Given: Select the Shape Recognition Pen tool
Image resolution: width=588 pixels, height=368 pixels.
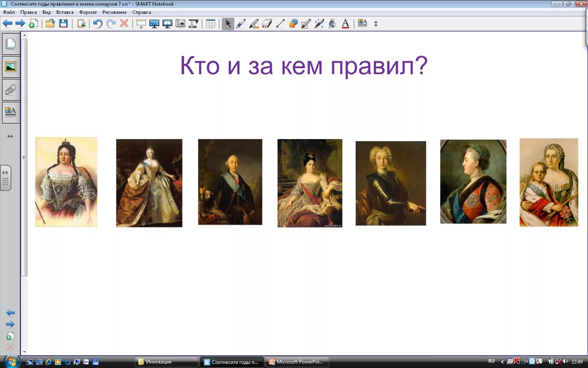Looking at the screenshot, I should 306,23.
